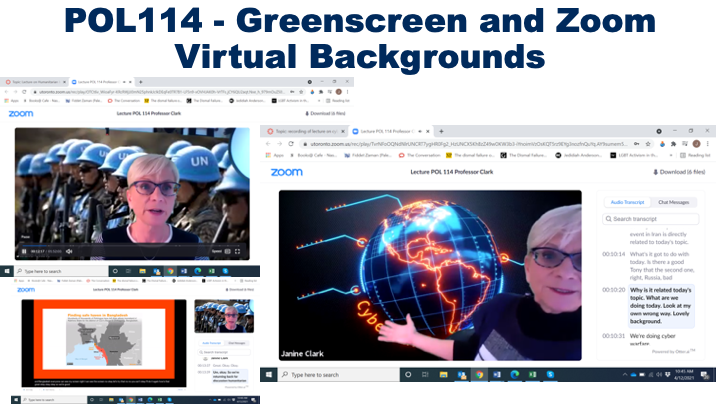Viewport: 720px width, 405px height.
Task: Select transcript entry 'Why is it related today's topic'
Action: pos(660,306)
